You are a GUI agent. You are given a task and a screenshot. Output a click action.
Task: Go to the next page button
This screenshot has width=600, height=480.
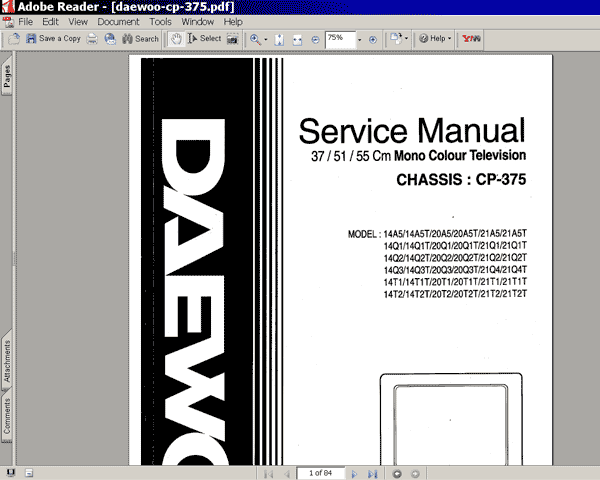tap(354, 474)
